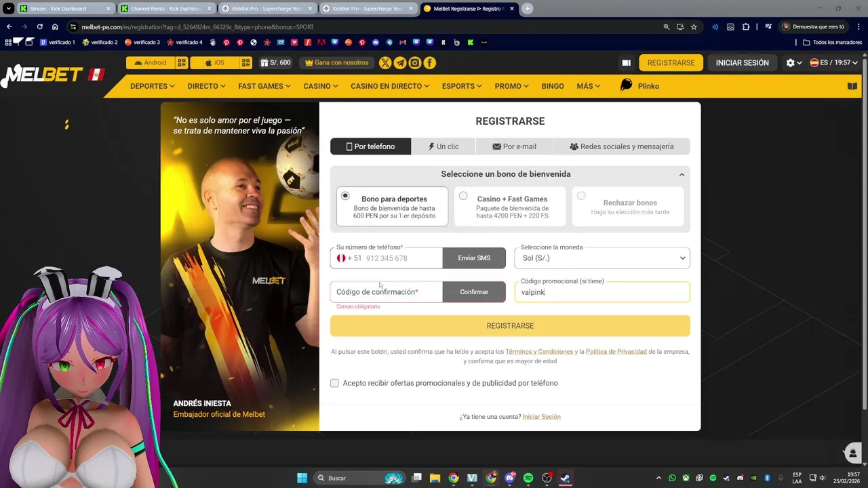Click the phone number input field

tap(402, 258)
